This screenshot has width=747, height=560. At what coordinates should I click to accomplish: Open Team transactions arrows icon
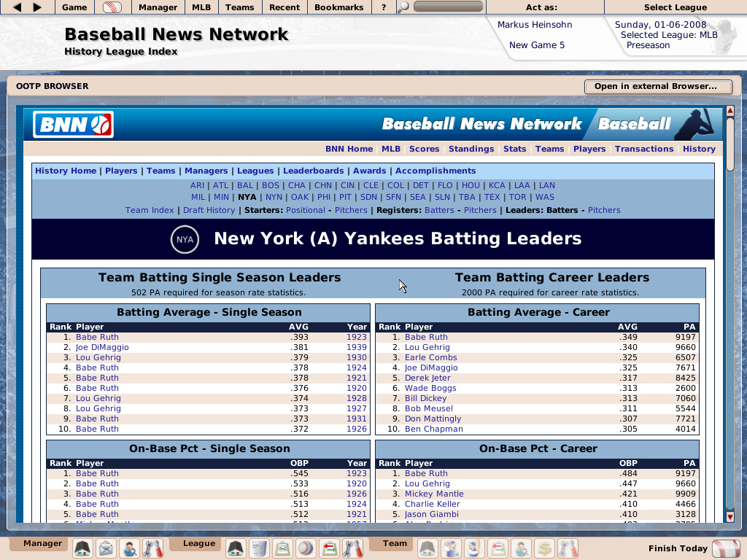498,548
